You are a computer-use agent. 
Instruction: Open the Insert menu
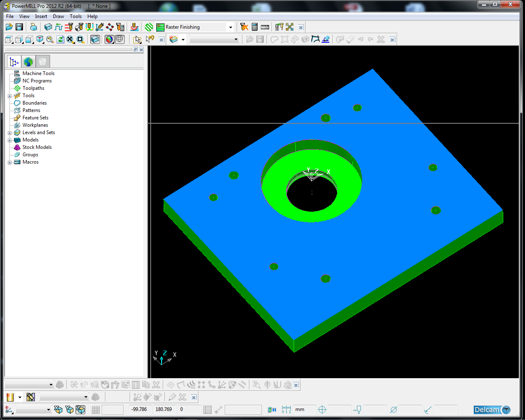tap(41, 16)
